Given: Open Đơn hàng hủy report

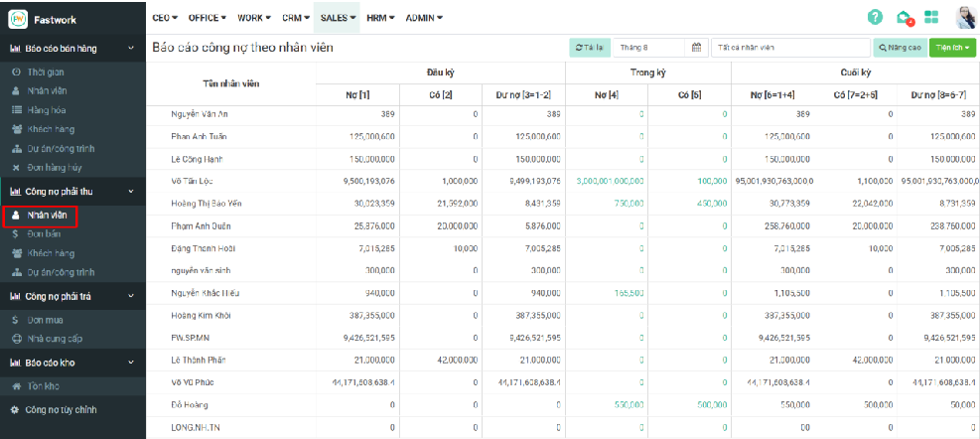Looking at the screenshot, I should [53, 167].
